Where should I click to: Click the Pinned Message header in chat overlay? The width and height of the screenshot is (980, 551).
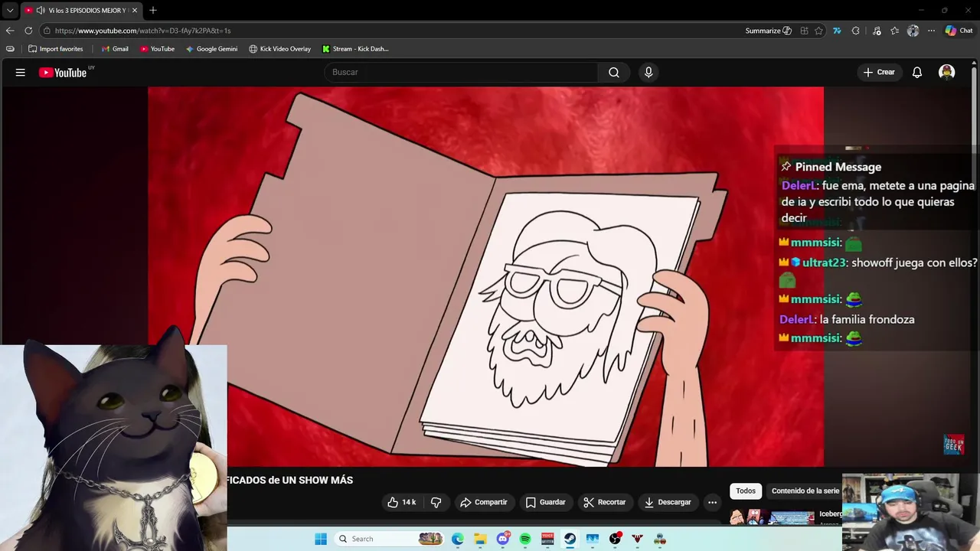pyautogui.click(x=831, y=167)
